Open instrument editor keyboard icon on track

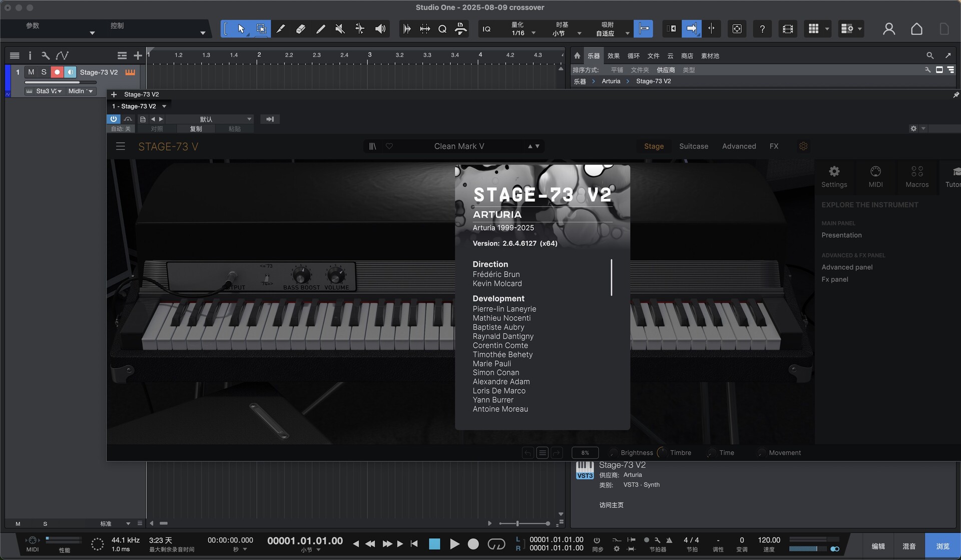pyautogui.click(x=130, y=72)
